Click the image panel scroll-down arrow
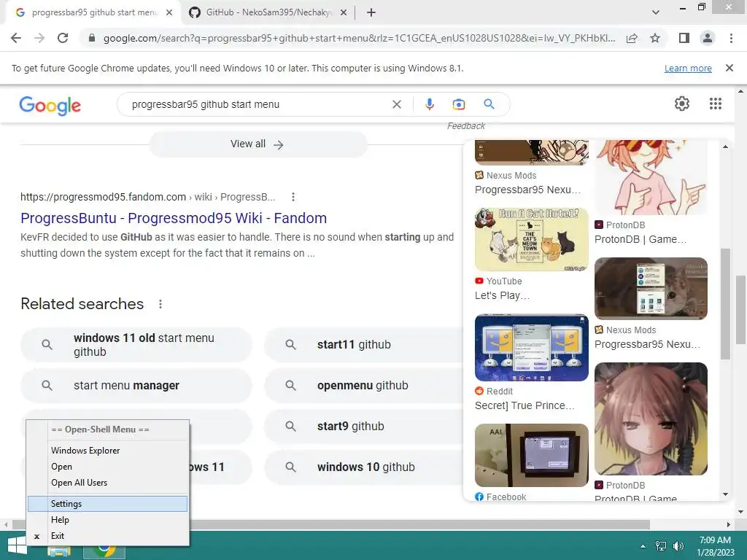Screen dimensions: 747x560 (x=725, y=494)
